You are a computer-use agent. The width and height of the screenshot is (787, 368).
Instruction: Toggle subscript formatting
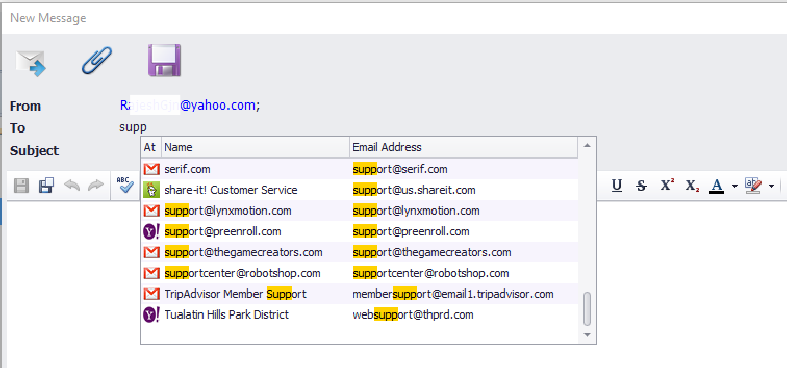pyautogui.click(x=693, y=186)
